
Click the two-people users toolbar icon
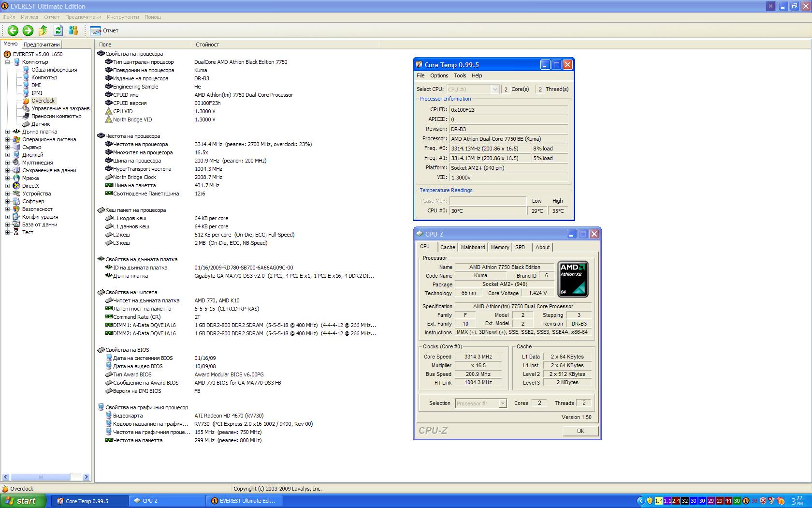point(73,30)
